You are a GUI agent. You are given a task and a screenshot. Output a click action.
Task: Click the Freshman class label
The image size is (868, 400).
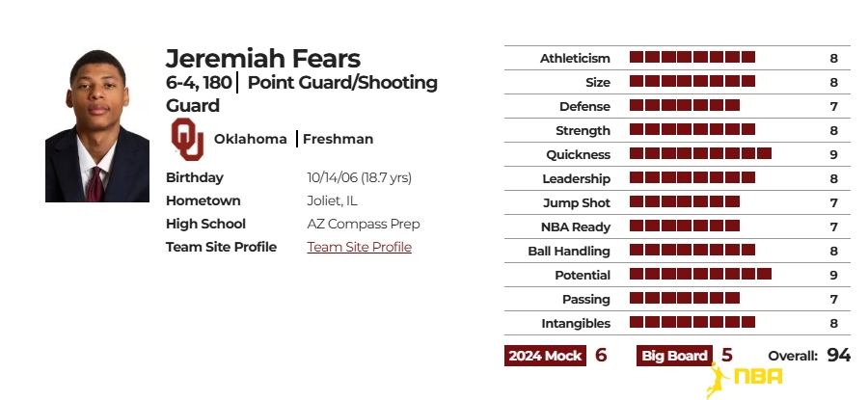pos(338,139)
